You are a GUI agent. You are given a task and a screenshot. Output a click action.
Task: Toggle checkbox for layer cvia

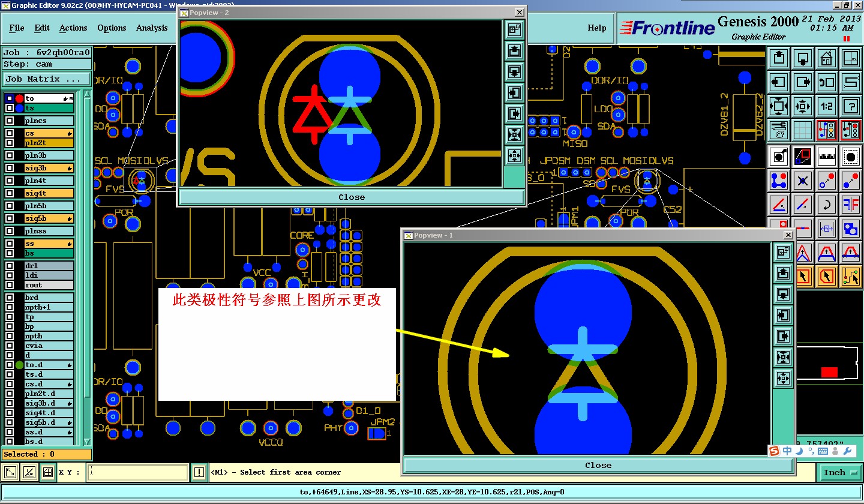click(10, 345)
